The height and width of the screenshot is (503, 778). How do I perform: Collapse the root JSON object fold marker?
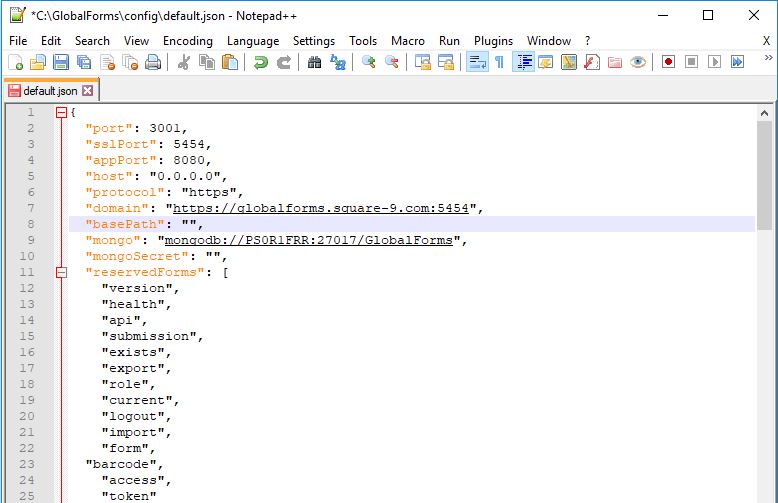[x=61, y=112]
